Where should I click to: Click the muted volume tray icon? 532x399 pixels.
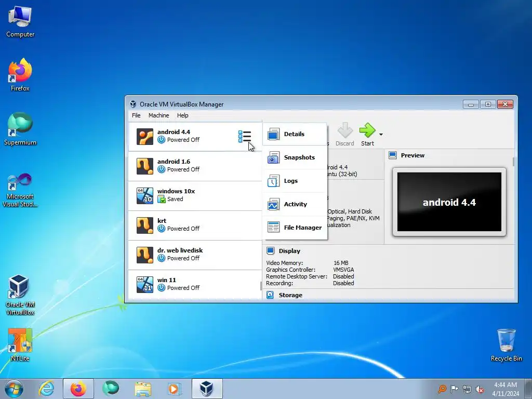(480, 390)
